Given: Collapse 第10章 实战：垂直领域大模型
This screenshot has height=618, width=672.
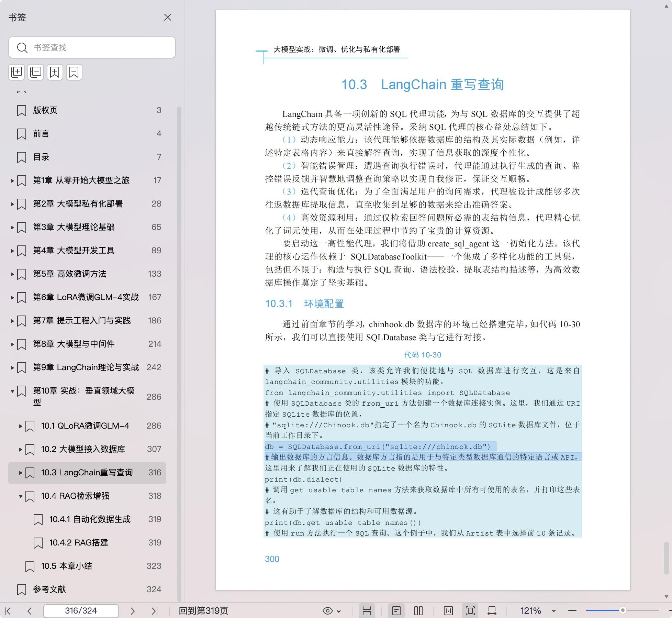Looking at the screenshot, I should tap(12, 391).
